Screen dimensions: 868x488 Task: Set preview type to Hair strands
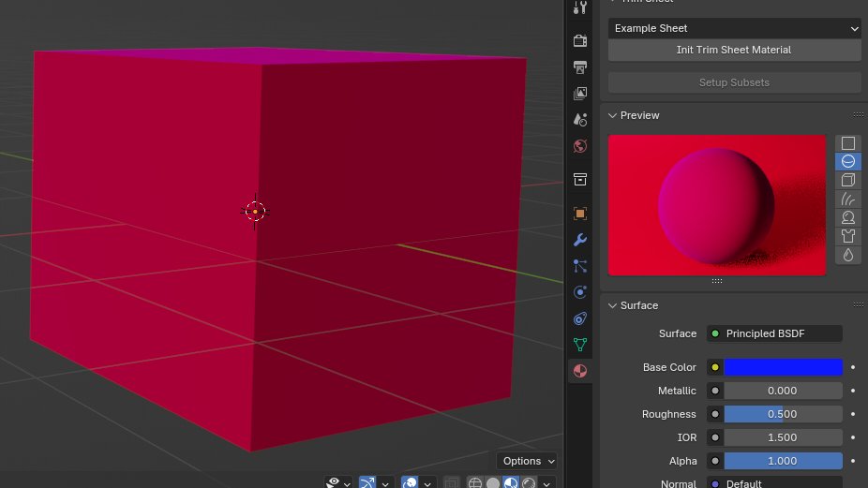click(x=848, y=199)
